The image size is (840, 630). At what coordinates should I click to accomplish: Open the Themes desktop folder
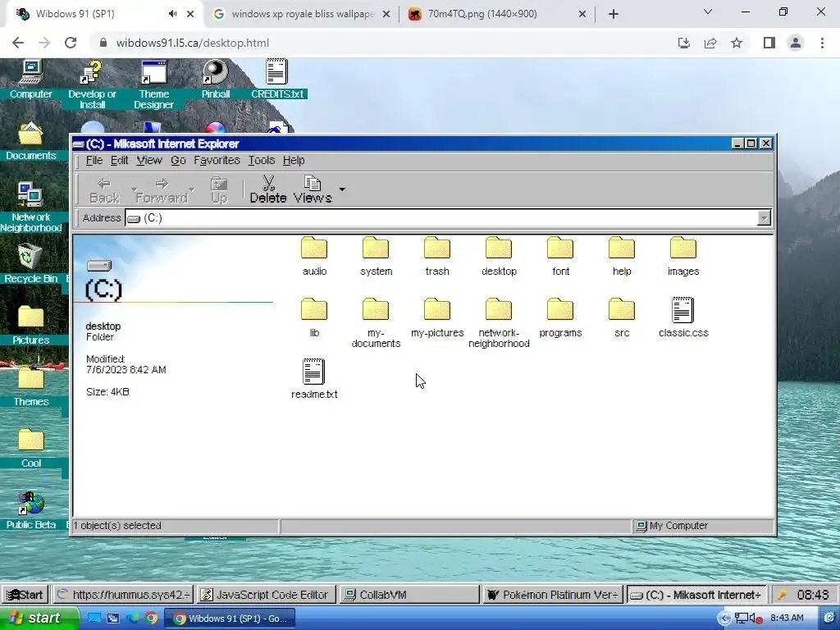coord(30,387)
